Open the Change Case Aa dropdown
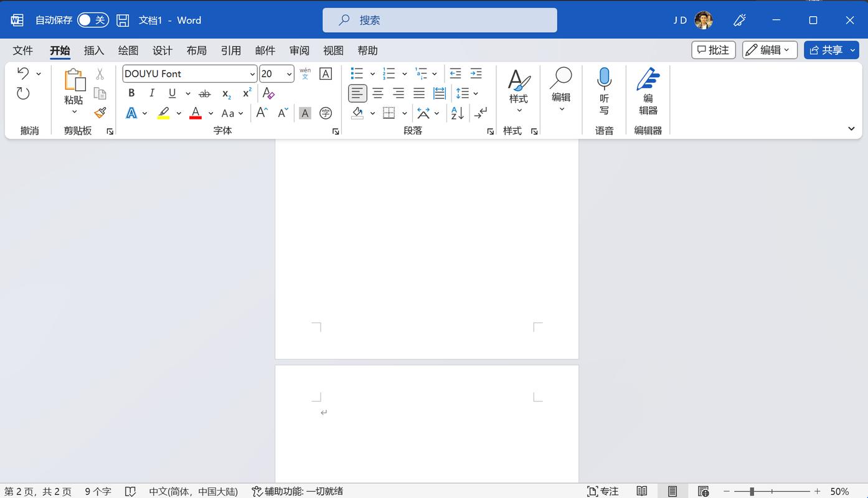This screenshot has height=498, width=868. point(232,113)
